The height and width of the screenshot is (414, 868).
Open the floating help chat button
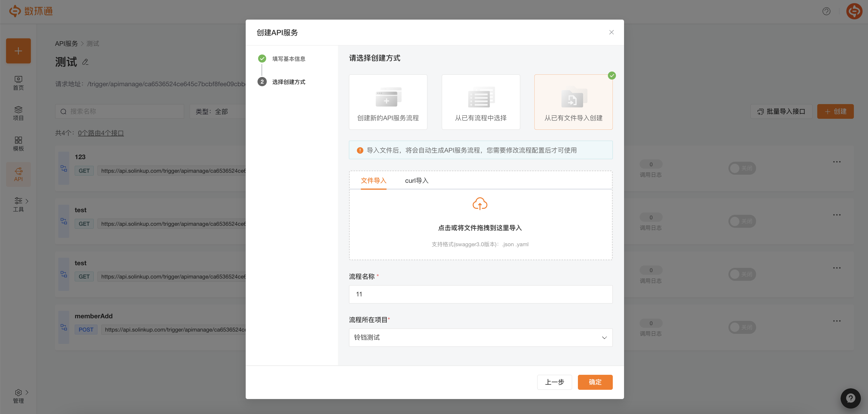(x=851, y=398)
